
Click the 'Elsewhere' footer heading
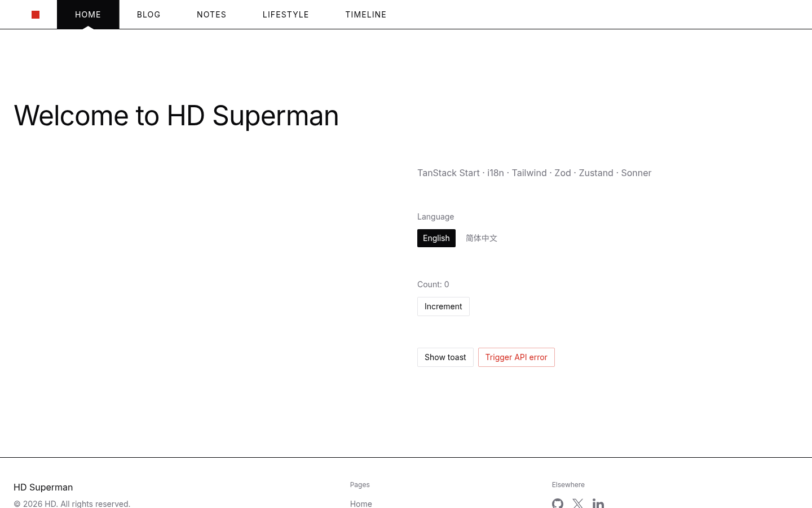click(x=568, y=485)
